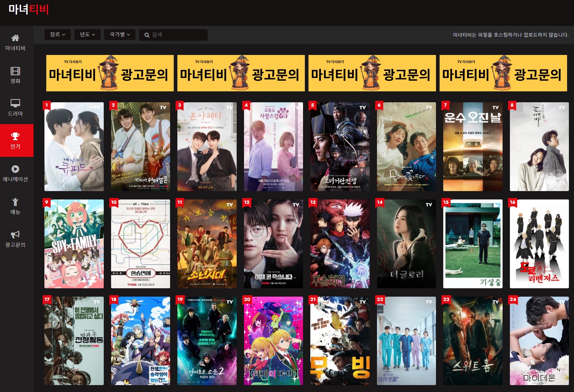The height and width of the screenshot is (392, 574).
Task: Select the 인기 sidebar menu label
Action: [x=15, y=146]
